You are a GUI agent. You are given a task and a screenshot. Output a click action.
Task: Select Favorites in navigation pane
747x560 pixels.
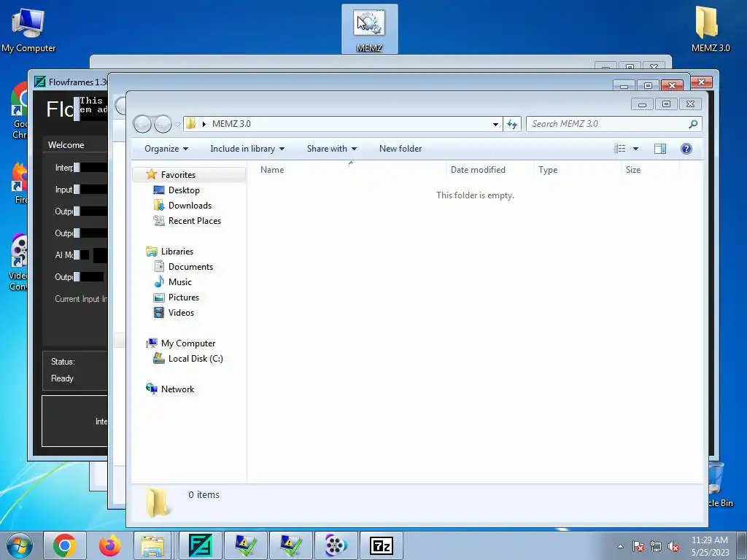[189, 175]
